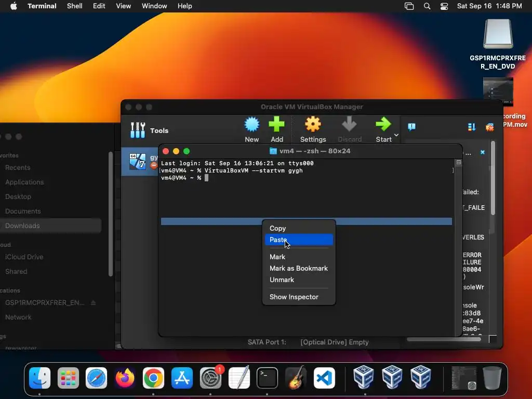Open the View menu in menu bar
This screenshot has width=532, height=399.
tap(124, 6)
